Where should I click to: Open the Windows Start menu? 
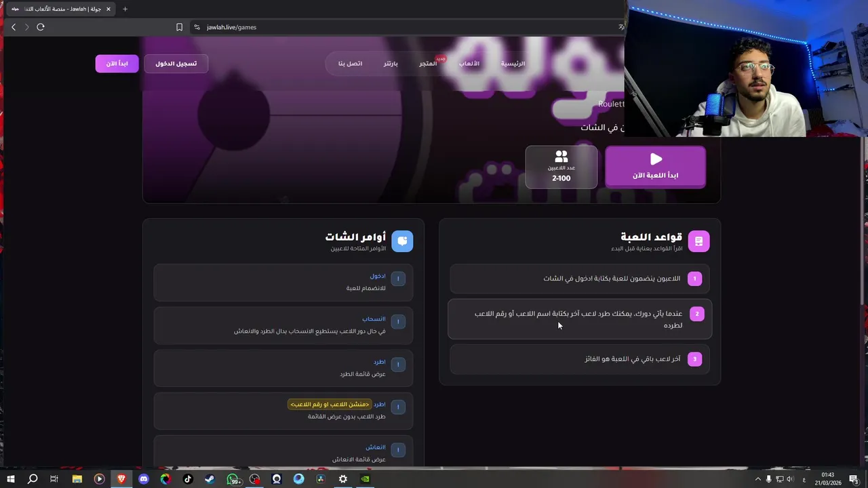(10, 479)
